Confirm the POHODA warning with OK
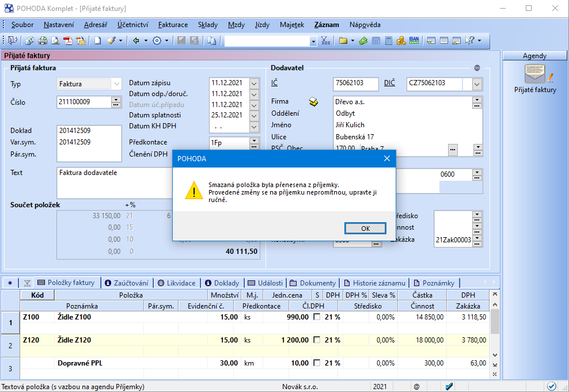569x392 pixels. coord(365,229)
